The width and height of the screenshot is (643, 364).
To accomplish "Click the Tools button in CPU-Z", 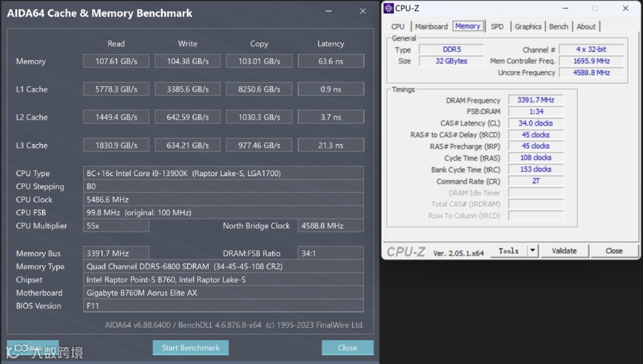I will [508, 251].
